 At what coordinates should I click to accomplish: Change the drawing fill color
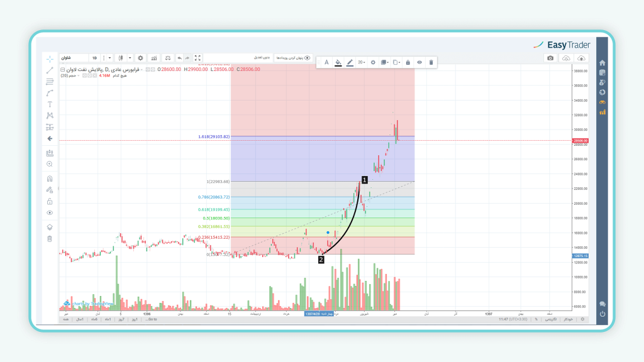tap(338, 62)
